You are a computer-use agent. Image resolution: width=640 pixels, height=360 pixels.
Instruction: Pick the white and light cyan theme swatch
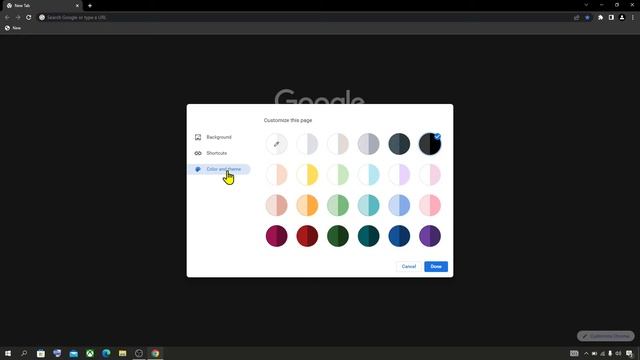tap(369, 175)
